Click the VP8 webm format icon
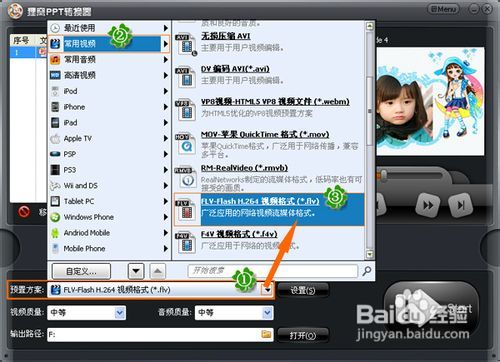 tap(186, 110)
